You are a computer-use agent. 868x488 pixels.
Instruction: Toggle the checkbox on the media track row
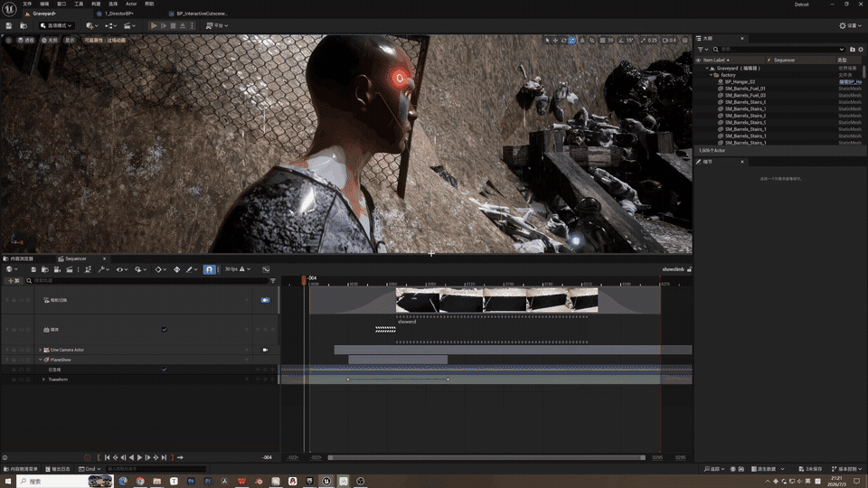[165, 330]
